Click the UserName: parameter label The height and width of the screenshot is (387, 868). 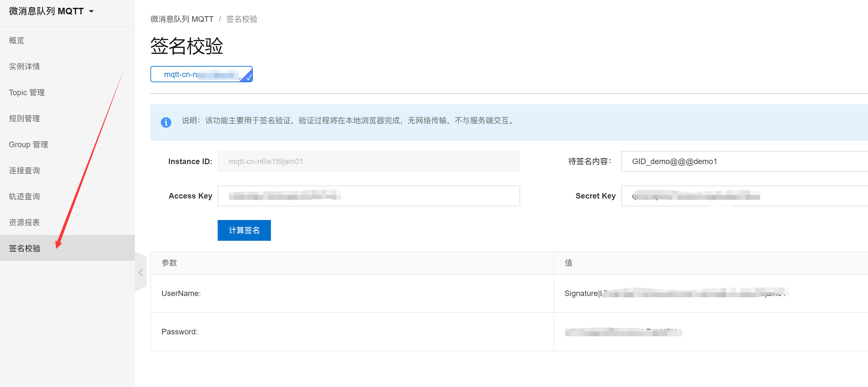(181, 293)
